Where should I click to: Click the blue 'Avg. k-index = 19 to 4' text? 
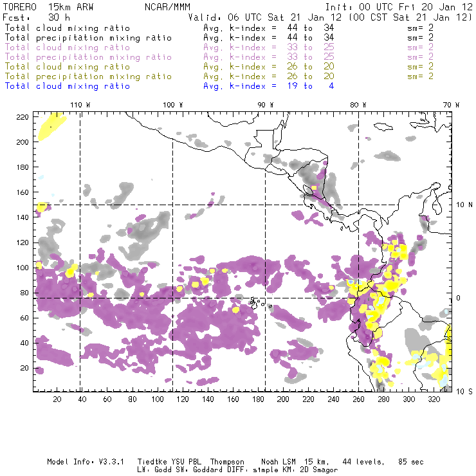(x=269, y=86)
